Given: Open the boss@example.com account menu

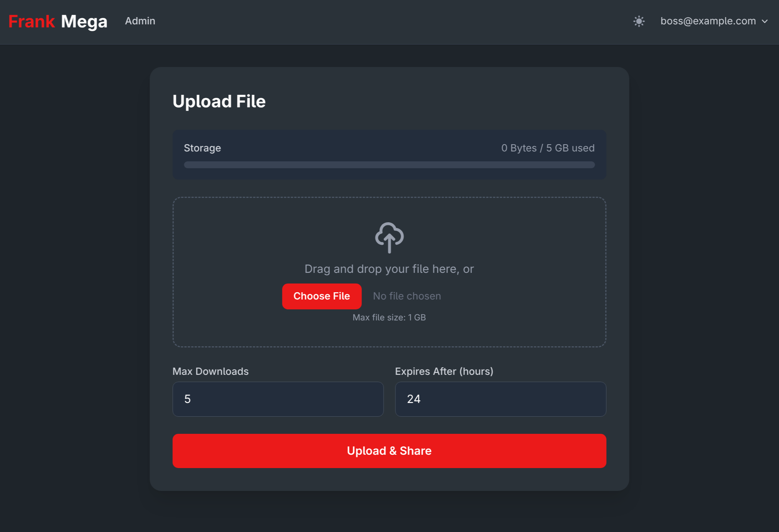Looking at the screenshot, I should coord(708,21).
